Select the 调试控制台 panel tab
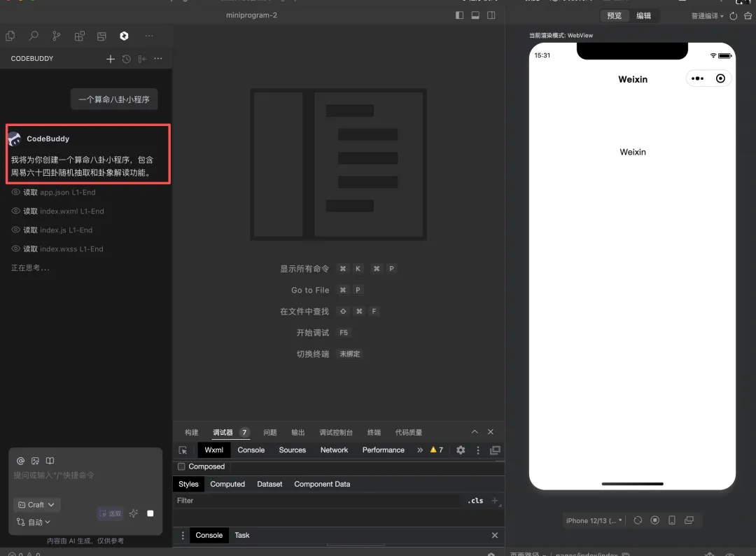The image size is (756, 556). tap(336, 433)
